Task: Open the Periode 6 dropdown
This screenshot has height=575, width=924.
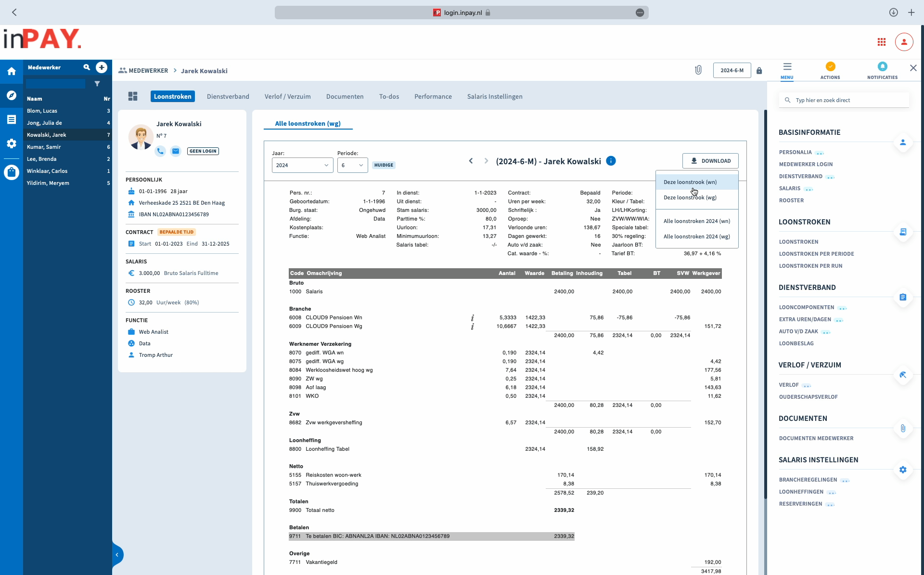Action: (352, 165)
